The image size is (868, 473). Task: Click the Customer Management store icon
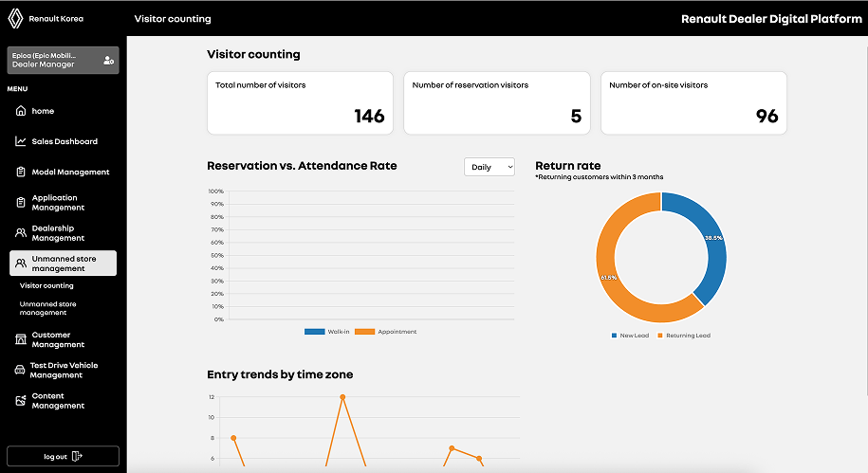coord(21,339)
